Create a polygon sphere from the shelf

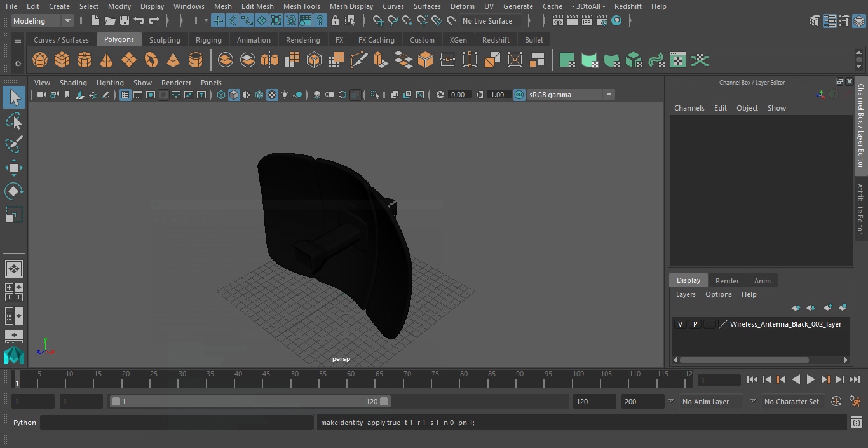pyautogui.click(x=40, y=60)
